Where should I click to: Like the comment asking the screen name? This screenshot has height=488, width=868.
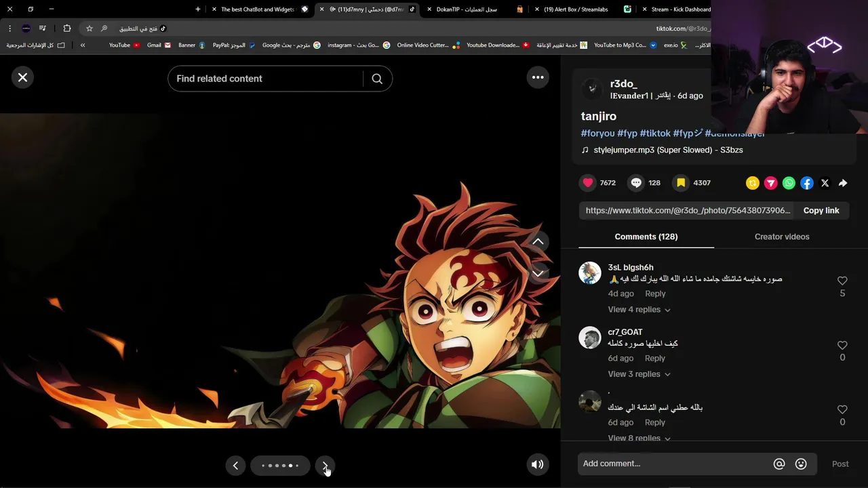point(842,409)
